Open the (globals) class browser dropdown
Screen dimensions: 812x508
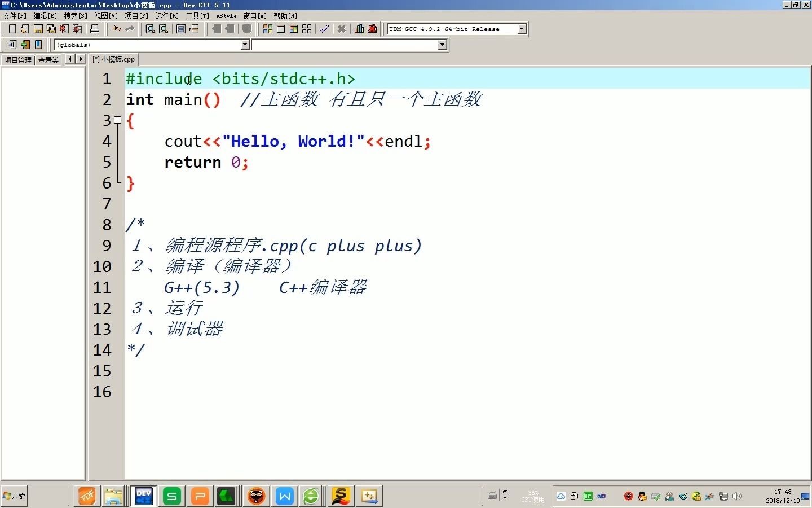click(x=245, y=45)
